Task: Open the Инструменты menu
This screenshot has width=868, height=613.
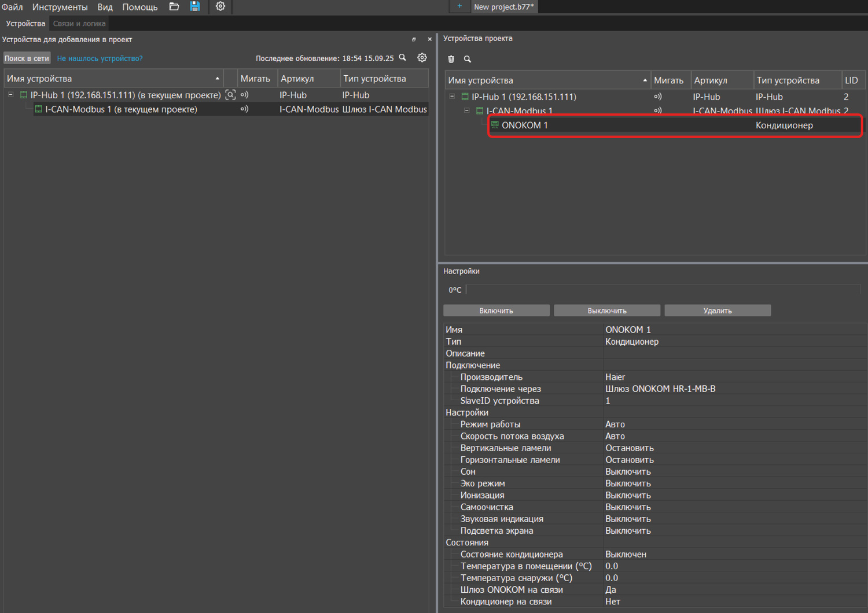Action: click(x=60, y=7)
